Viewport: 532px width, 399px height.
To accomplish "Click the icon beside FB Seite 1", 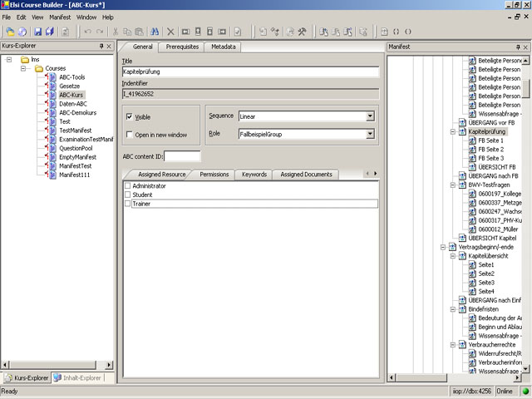I will [x=472, y=140].
